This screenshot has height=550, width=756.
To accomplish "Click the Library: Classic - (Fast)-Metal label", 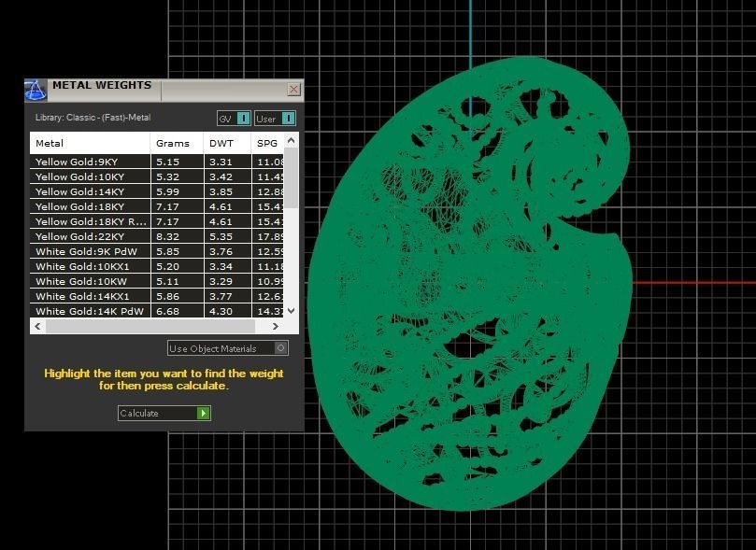I will coord(93,118).
